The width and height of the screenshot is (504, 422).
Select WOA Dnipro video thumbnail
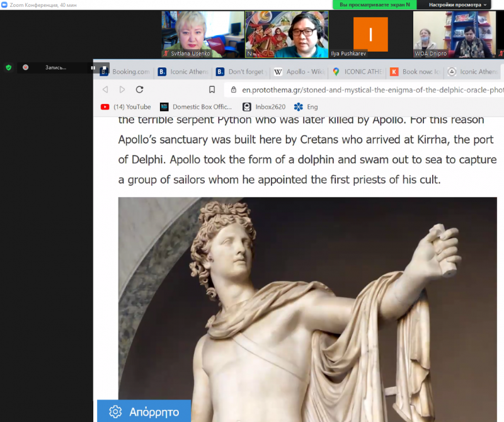(454, 35)
